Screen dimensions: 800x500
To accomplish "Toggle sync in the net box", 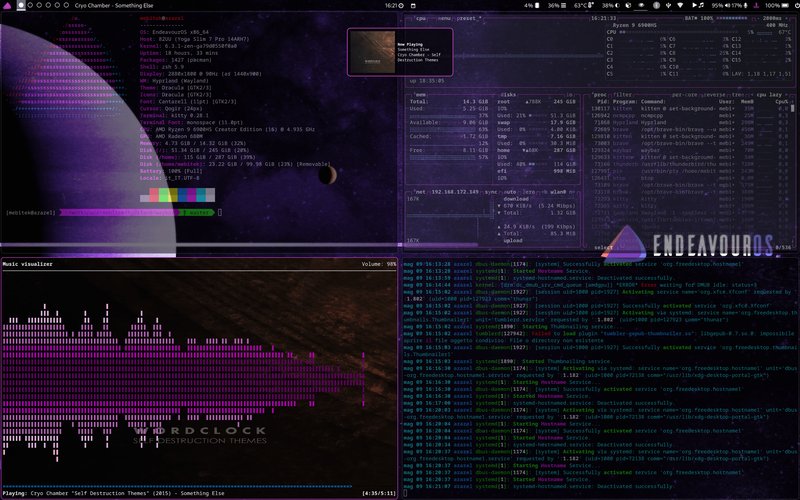I will point(491,192).
